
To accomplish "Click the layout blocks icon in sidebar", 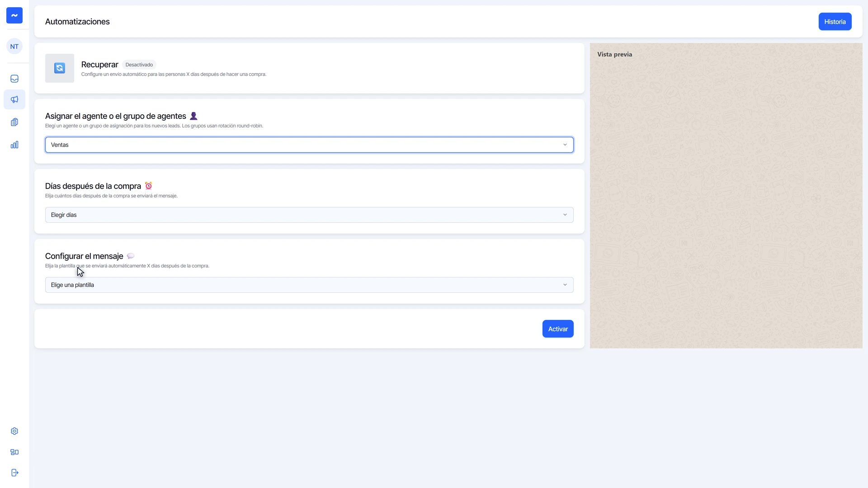I will point(14,452).
